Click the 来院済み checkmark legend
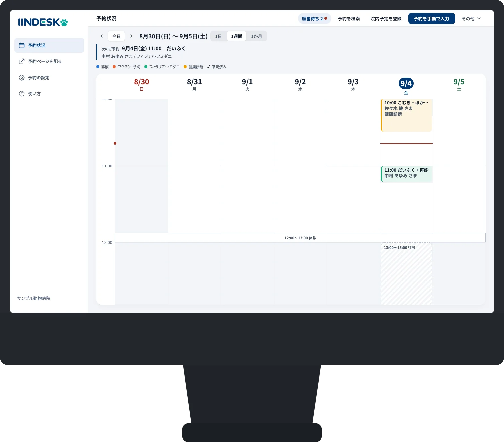The height and width of the screenshot is (442, 504). (217, 67)
